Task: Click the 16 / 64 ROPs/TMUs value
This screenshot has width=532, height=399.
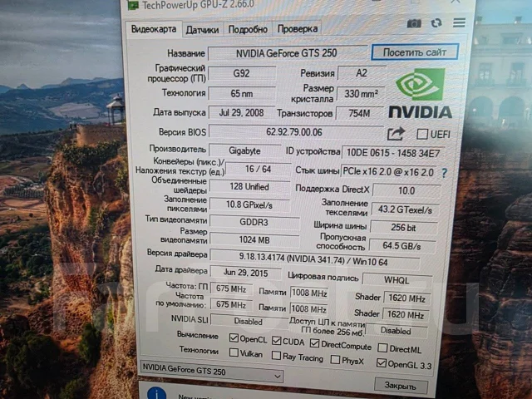Action: (x=258, y=169)
